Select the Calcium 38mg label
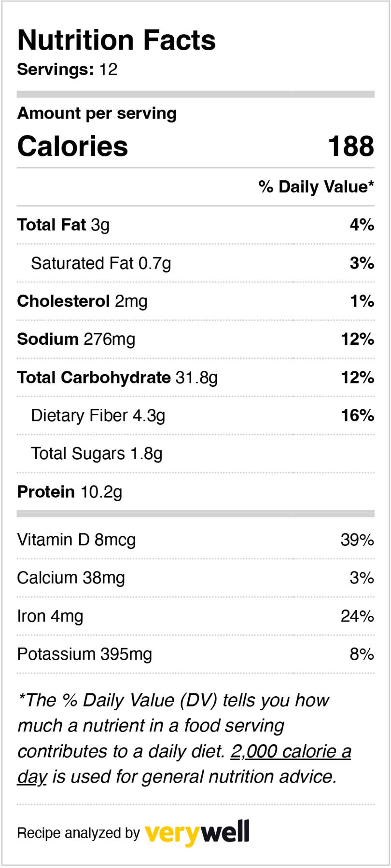The width and height of the screenshot is (391, 868). pyautogui.click(x=71, y=578)
